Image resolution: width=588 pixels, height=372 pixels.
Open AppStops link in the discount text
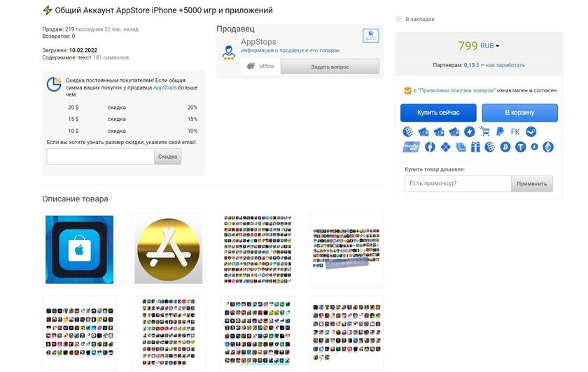point(165,87)
